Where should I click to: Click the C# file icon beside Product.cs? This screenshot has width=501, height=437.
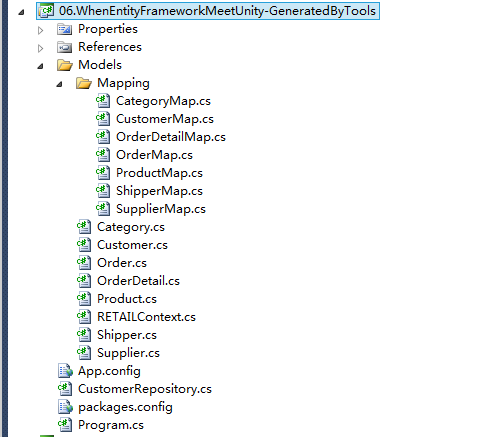click(x=84, y=299)
